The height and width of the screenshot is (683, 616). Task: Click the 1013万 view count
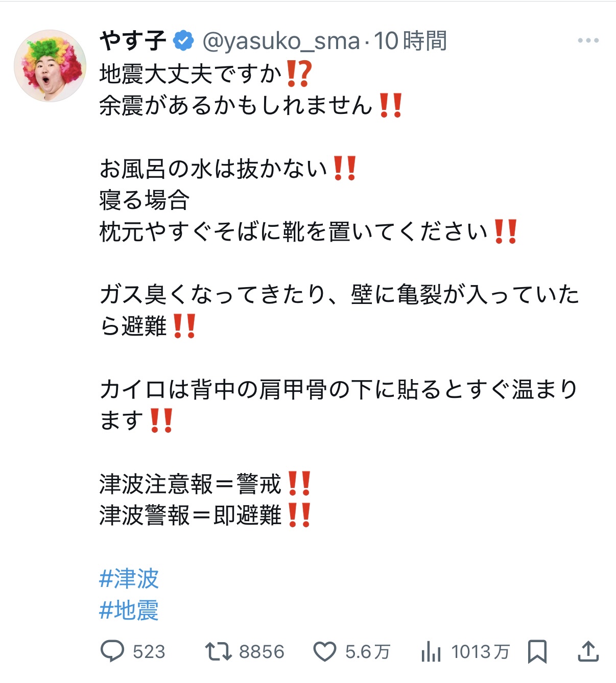(x=481, y=652)
